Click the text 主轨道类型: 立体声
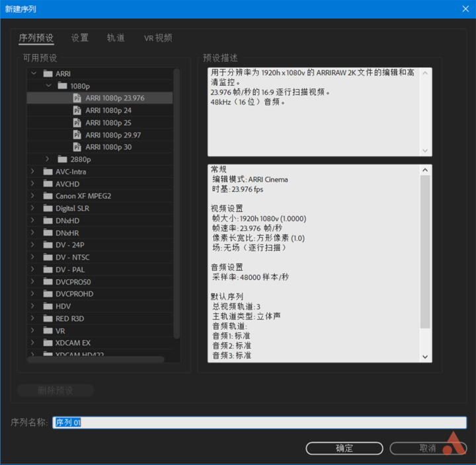 247,316
